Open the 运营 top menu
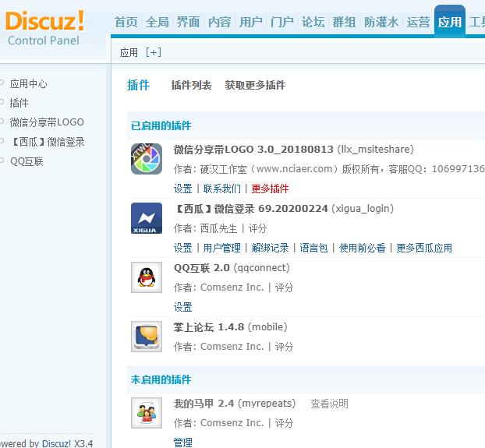 pos(418,22)
